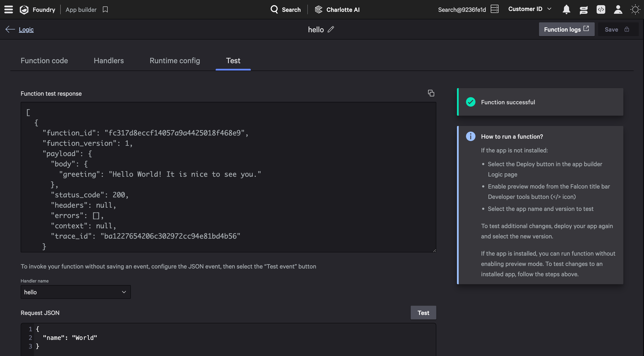Expand the Customer ID dropdown
The height and width of the screenshot is (356, 644).
(x=530, y=9)
